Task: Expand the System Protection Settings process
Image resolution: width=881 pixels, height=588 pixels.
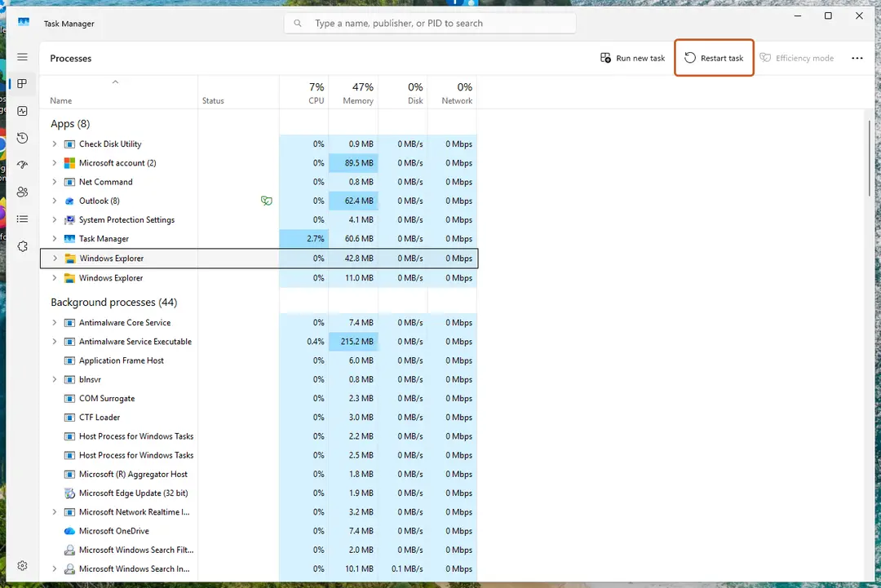Action: pyautogui.click(x=55, y=219)
